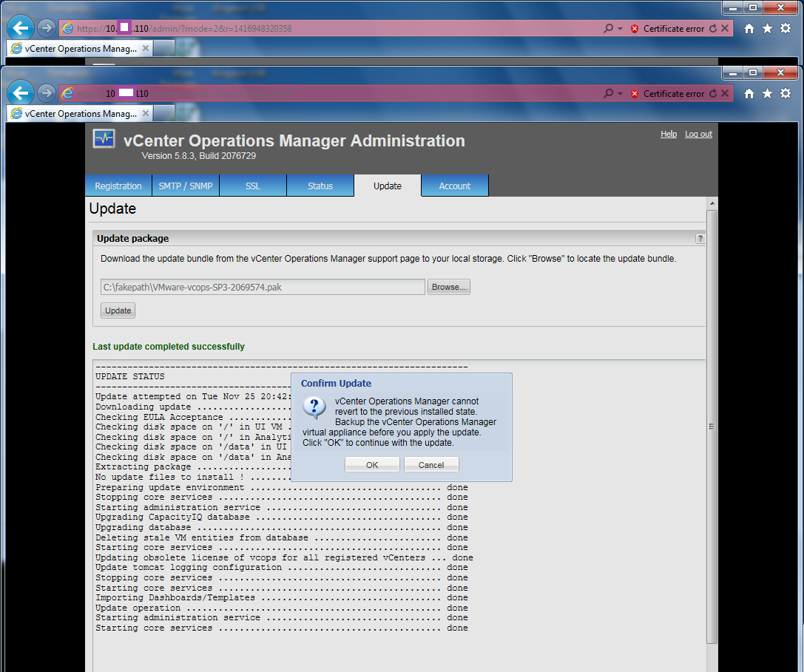Open Favorites star in background window

coord(767,28)
